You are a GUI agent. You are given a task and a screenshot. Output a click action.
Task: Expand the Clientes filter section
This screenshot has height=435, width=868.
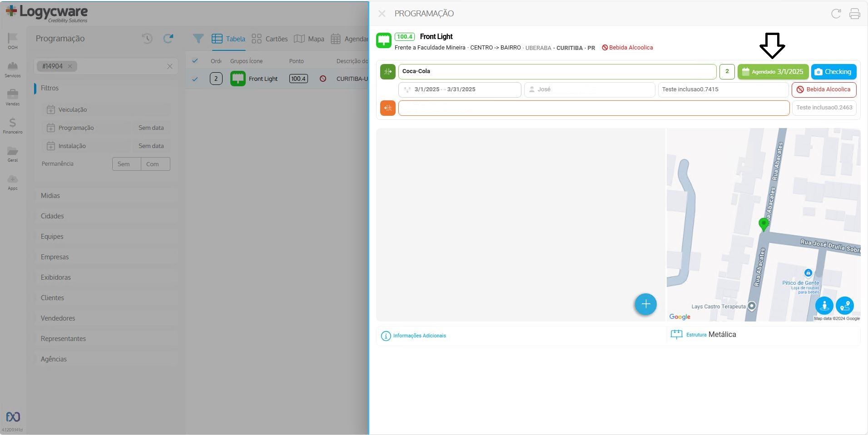point(105,298)
